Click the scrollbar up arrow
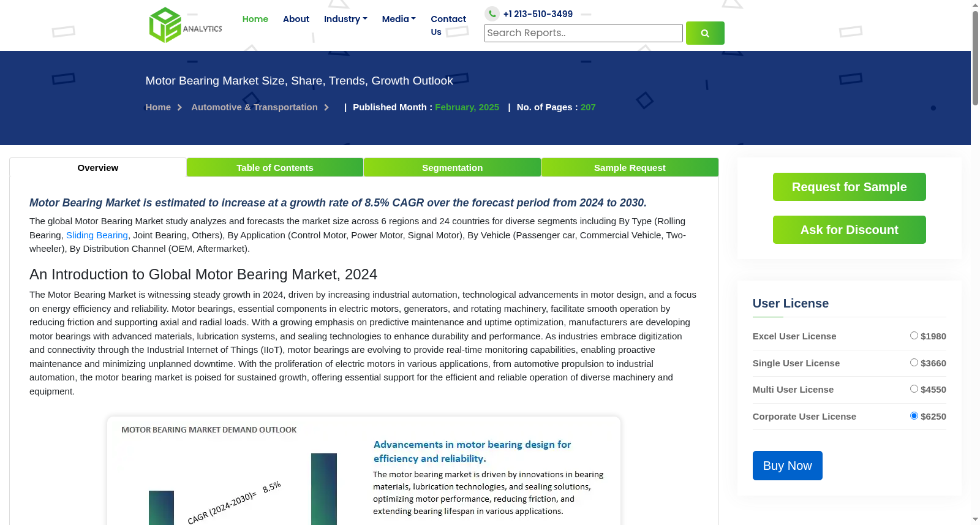 975,5
